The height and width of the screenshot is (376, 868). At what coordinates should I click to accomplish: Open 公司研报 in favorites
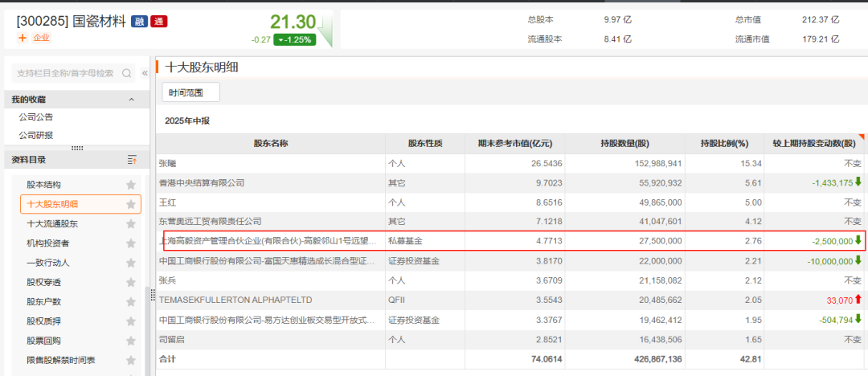(36, 135)
